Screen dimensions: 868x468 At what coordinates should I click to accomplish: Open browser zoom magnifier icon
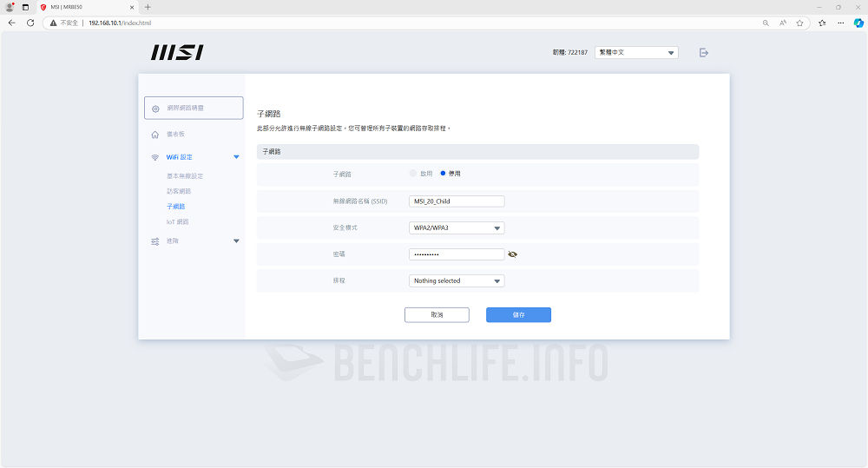tap(766, 23)
